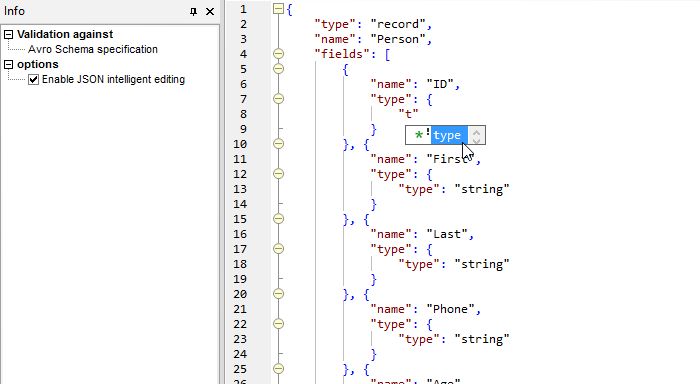Collapse Phone type fold at line 22

[x=278, y=324]
